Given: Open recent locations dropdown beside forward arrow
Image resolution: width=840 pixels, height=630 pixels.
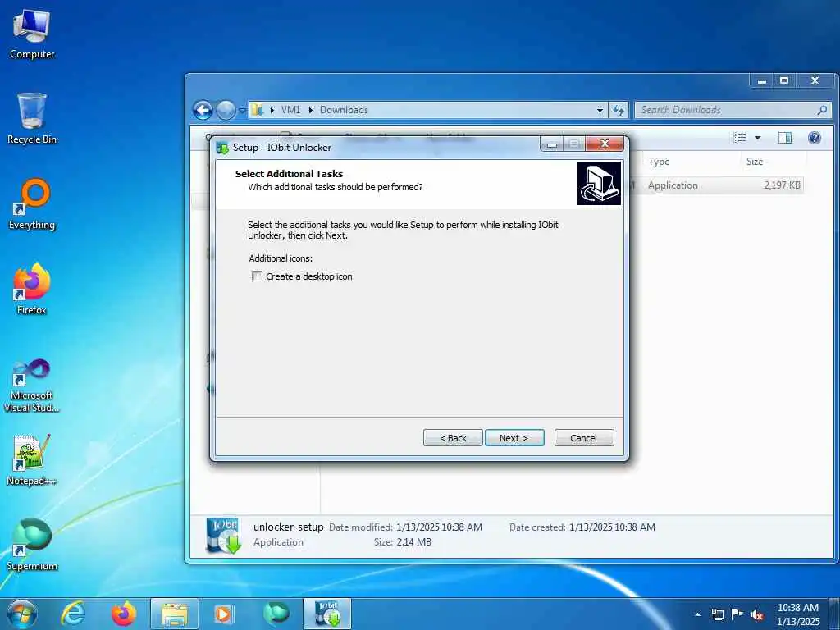Looking at the screenshot, I should click(x=242, y=111).
